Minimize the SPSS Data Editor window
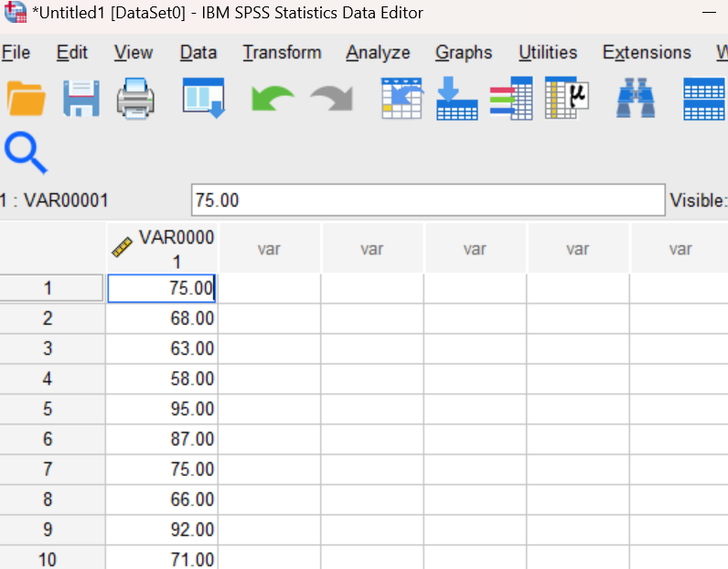 click(709, 13)
